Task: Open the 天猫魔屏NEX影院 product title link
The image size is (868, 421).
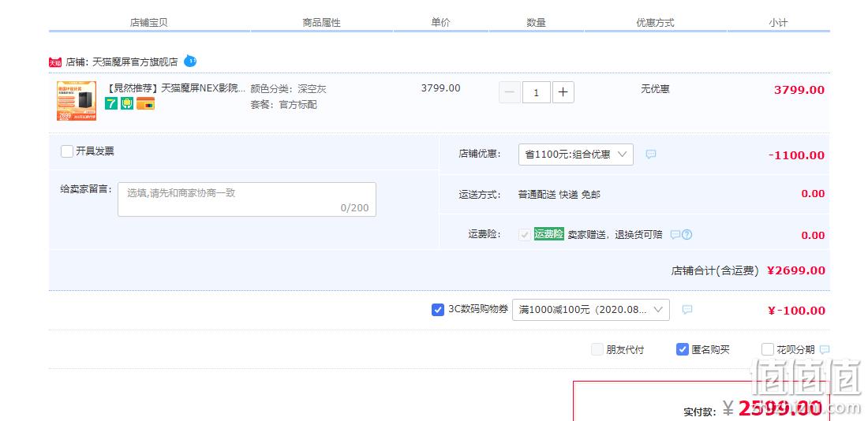Action: 176,88
